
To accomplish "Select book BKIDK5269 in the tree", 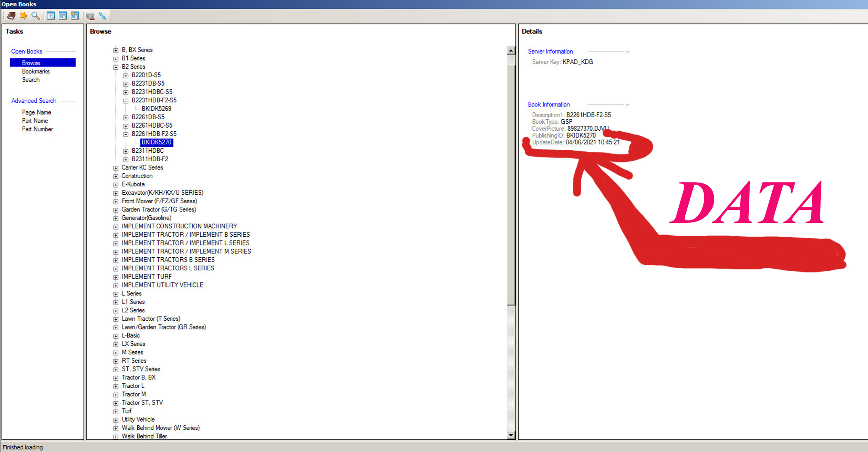I will point(156,109).
